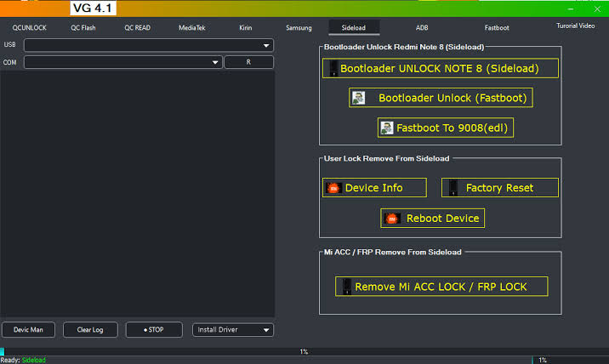
Task: Select the Samsung tab
Action: pyautogui.click(x=299, y=27)
